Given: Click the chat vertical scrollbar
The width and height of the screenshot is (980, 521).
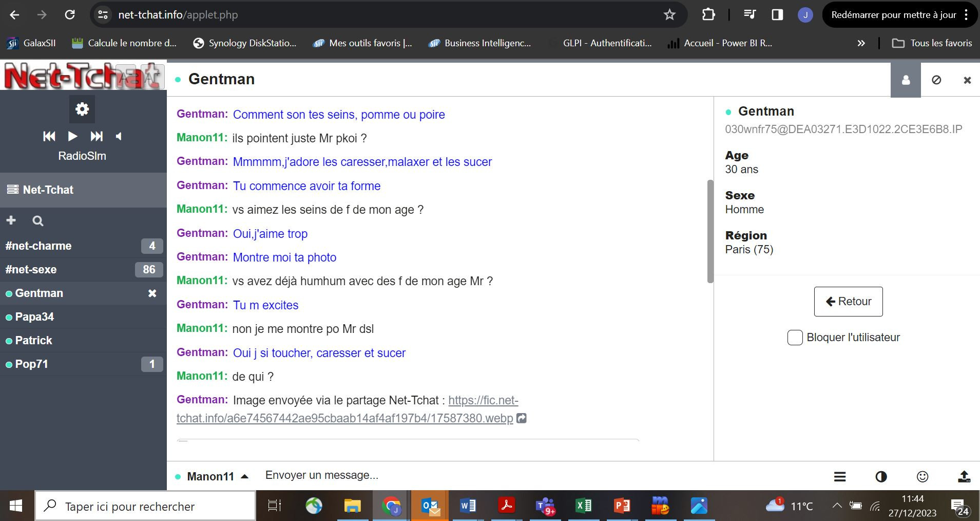Looking at the screenshot, I should [x=710, y=231].
